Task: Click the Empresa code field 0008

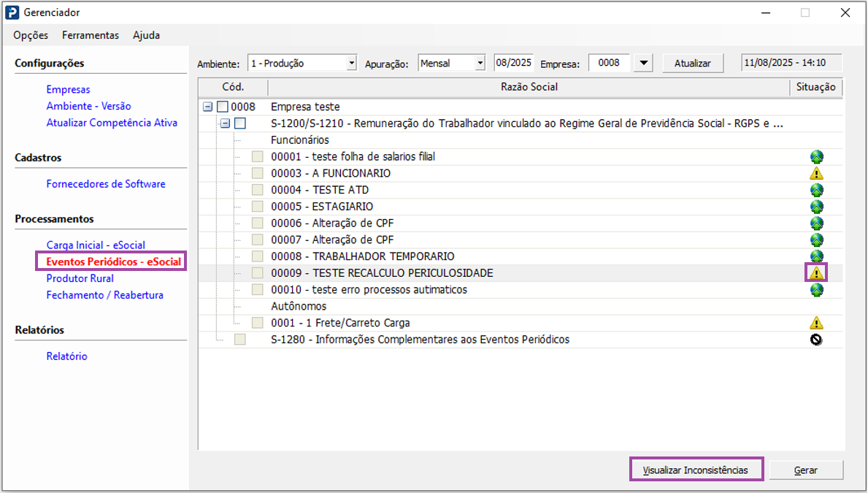Action: click(x=610, y=63)
